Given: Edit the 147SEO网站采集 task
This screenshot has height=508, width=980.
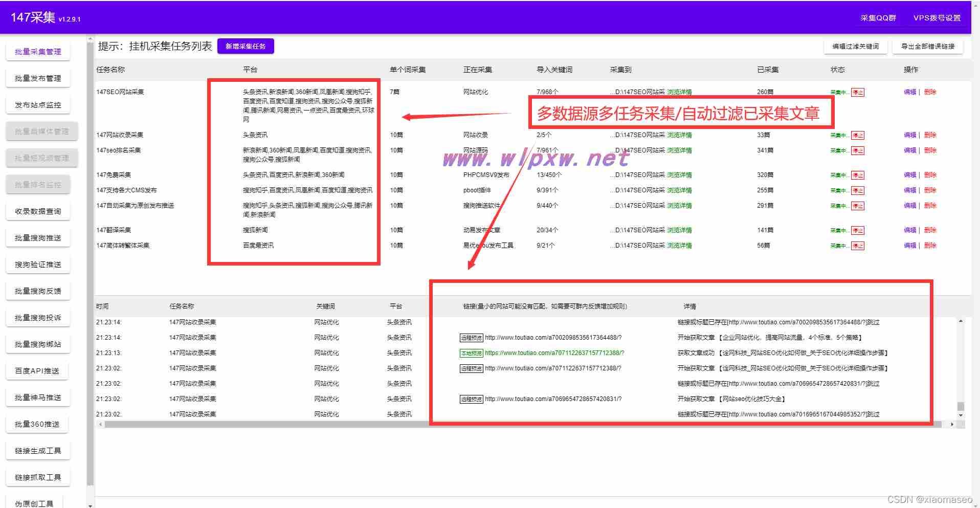Looking at the screenshot, I should click(x=910, y=92).
